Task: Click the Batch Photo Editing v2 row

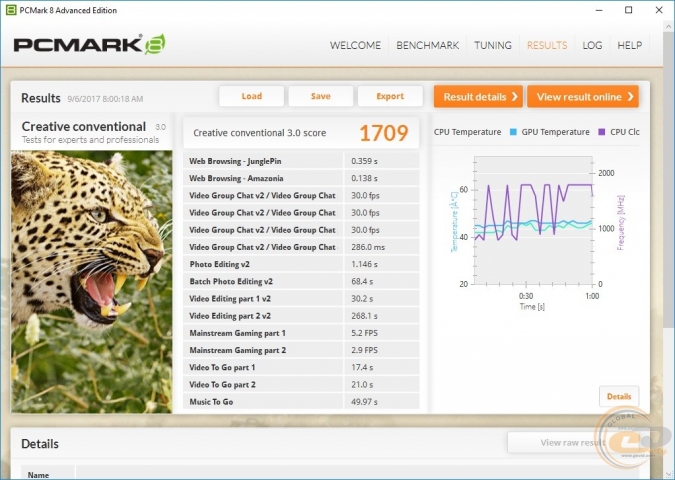Action: point(301,282)
